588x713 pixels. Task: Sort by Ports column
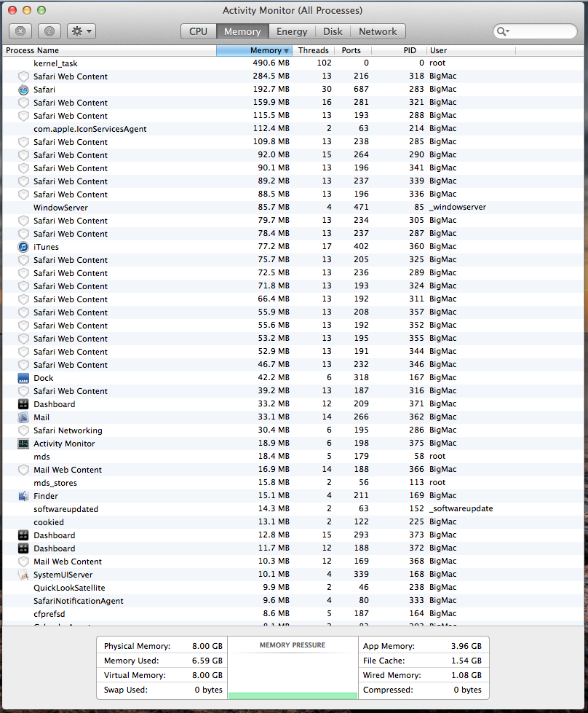coord(353,50)
